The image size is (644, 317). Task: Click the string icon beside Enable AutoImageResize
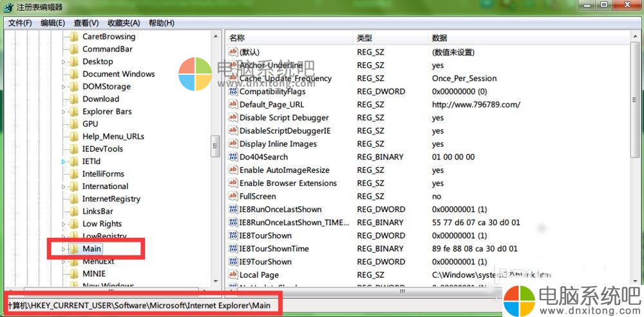pyautogui.click(x=233, y=170)
